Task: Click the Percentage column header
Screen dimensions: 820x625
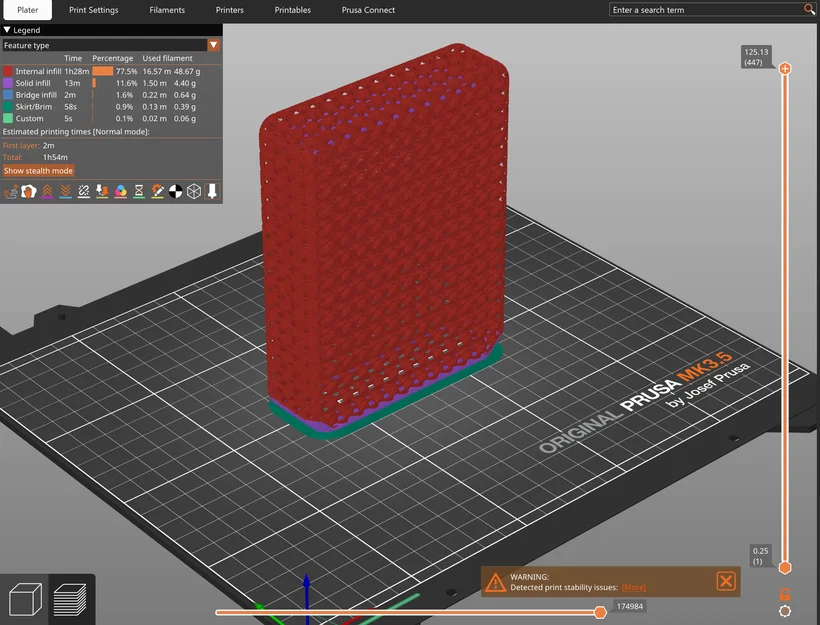Action: point(112,58)
